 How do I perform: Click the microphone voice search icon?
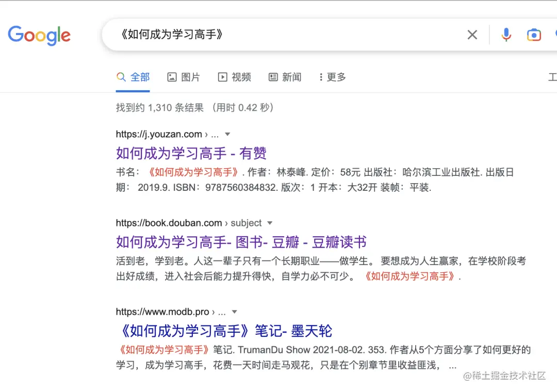tap(506, 35)
